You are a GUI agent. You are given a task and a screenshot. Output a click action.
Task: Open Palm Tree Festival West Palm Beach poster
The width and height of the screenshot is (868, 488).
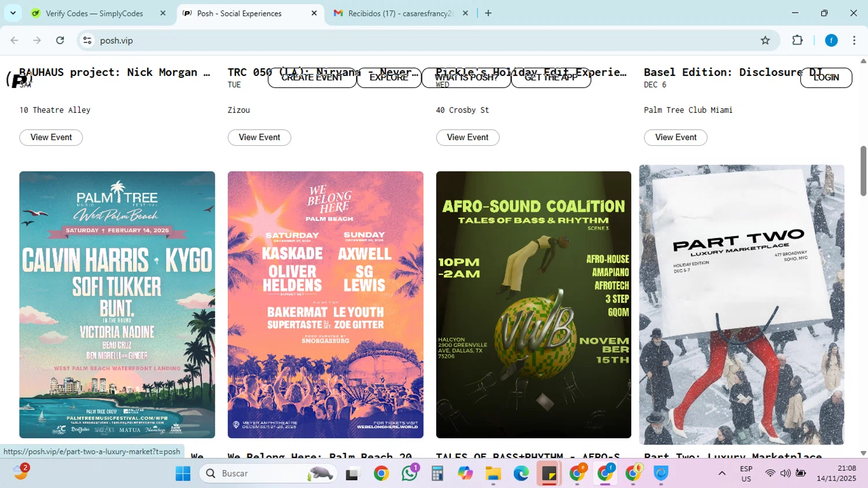pyautogui.click(x=117, y=304)
